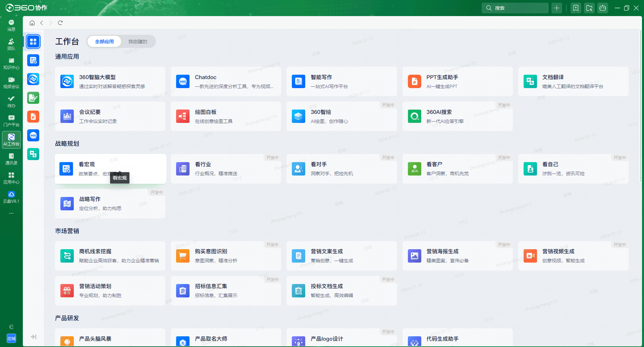Launch the 智能写作 app
The image size is (644, 347).
[x=341, y=81]
